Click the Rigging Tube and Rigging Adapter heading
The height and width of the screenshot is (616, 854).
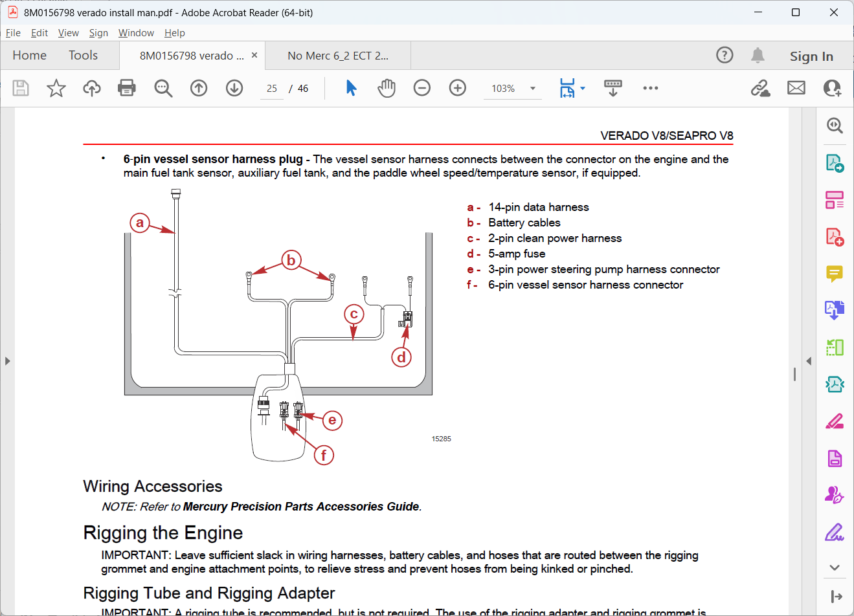coord(209,593)
